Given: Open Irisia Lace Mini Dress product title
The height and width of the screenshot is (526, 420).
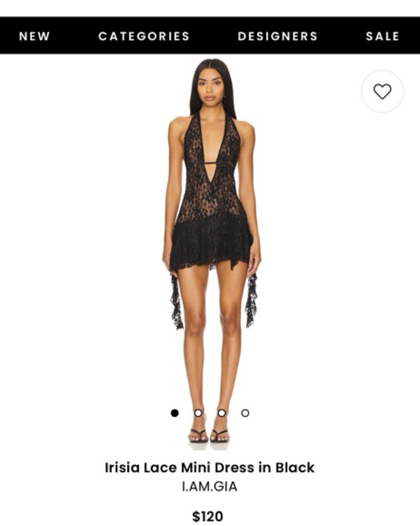Looking at the screenshot, I should 209,467.
